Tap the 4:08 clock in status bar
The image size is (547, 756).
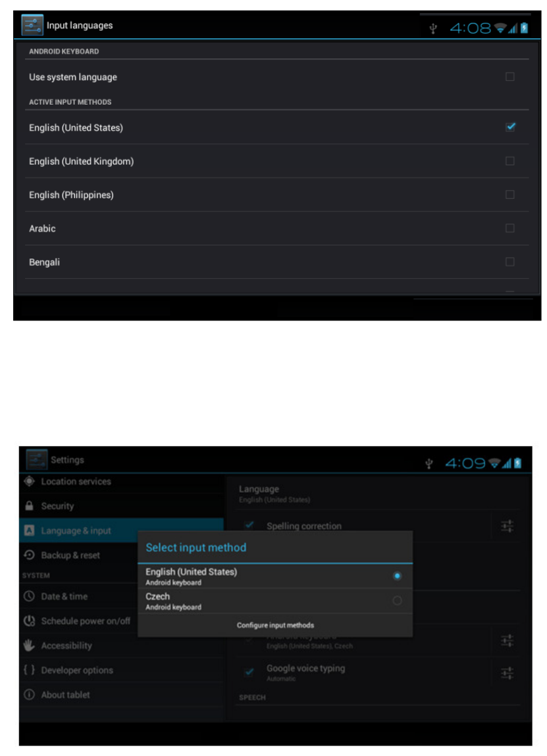click(470, 28)
